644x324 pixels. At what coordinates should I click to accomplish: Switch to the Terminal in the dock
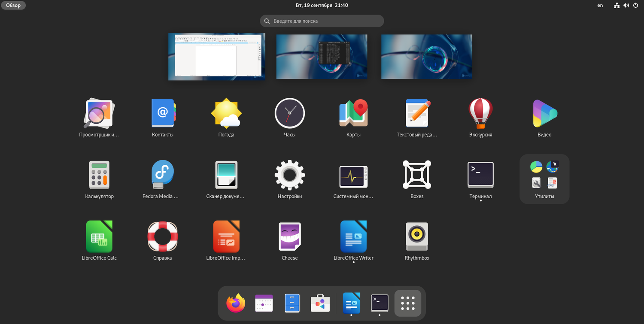point(380,303)
